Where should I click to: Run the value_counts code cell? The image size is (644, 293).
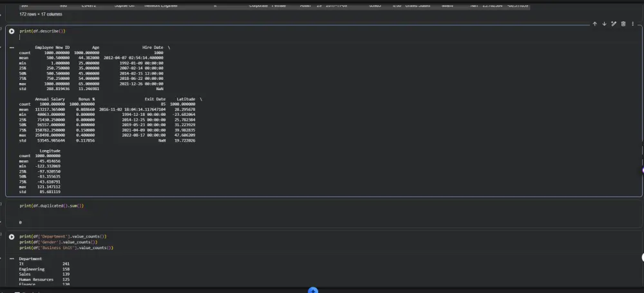12,237
